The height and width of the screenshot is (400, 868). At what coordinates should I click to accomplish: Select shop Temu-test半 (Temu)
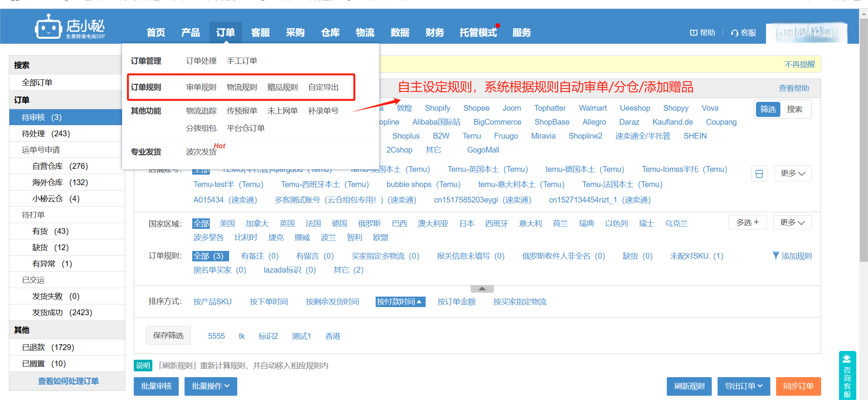[x=228, y=184]
